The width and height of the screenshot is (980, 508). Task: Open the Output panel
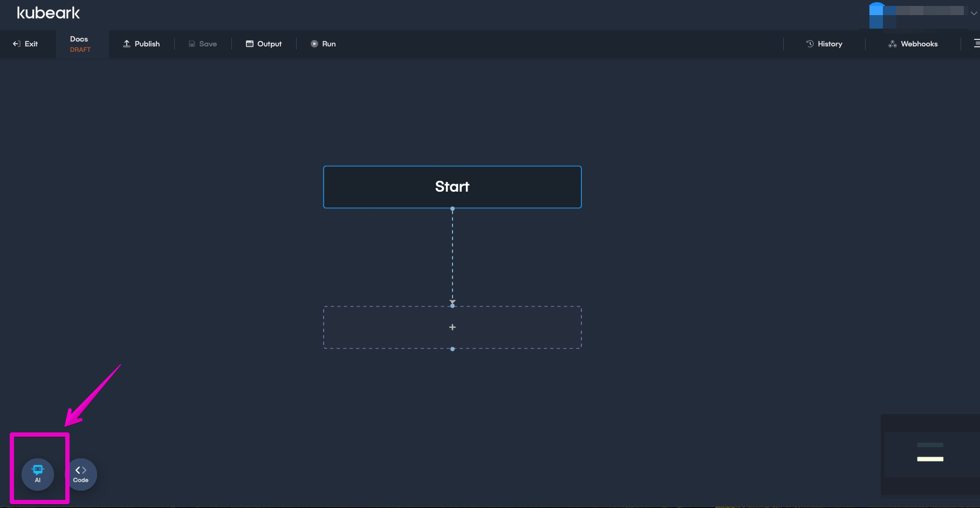coord(264,44)
